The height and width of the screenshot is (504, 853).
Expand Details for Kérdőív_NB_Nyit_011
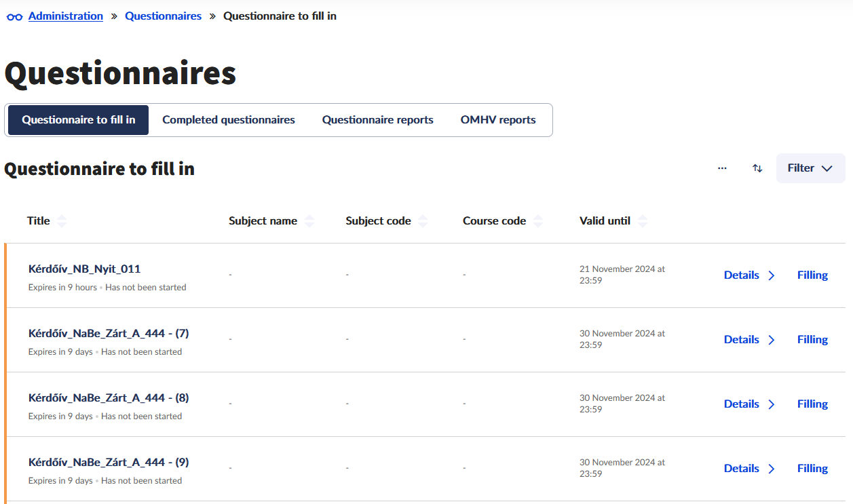click(x=749, y=275)
